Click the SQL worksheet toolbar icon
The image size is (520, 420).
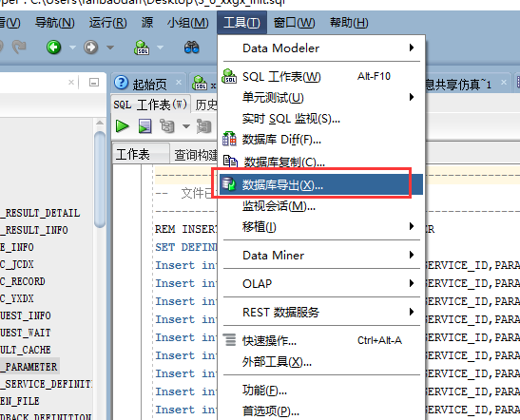[x=142, y=48]
